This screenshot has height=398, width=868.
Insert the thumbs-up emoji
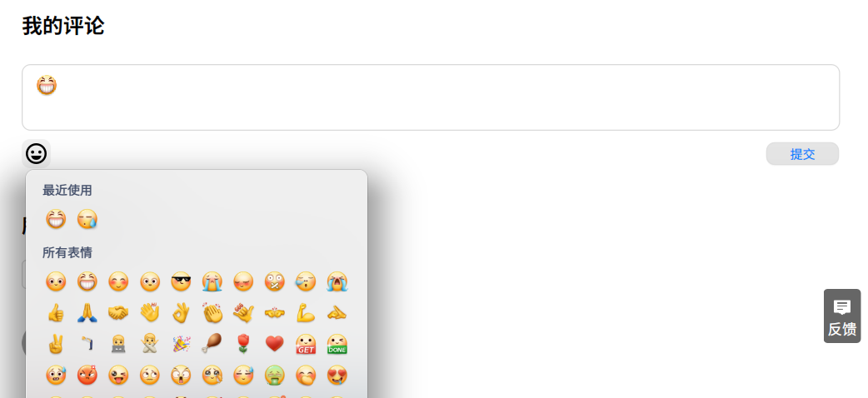point(56,313)
